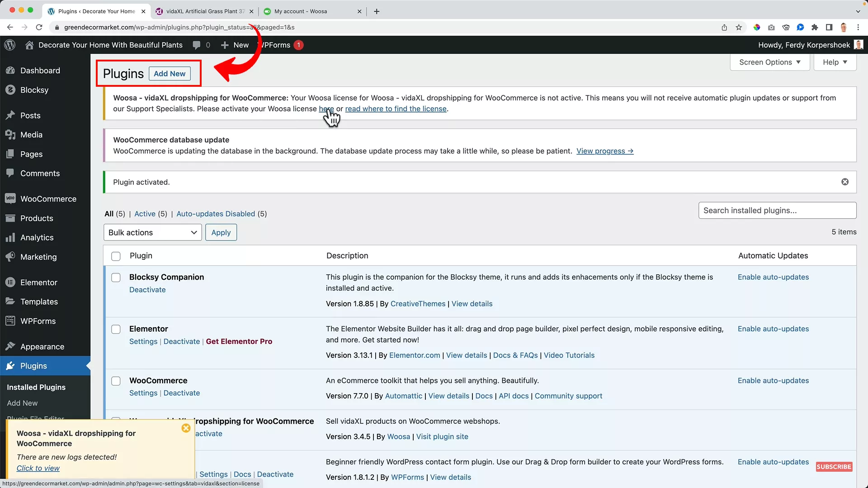Tick the Elementor plugin checkbox

116,329
